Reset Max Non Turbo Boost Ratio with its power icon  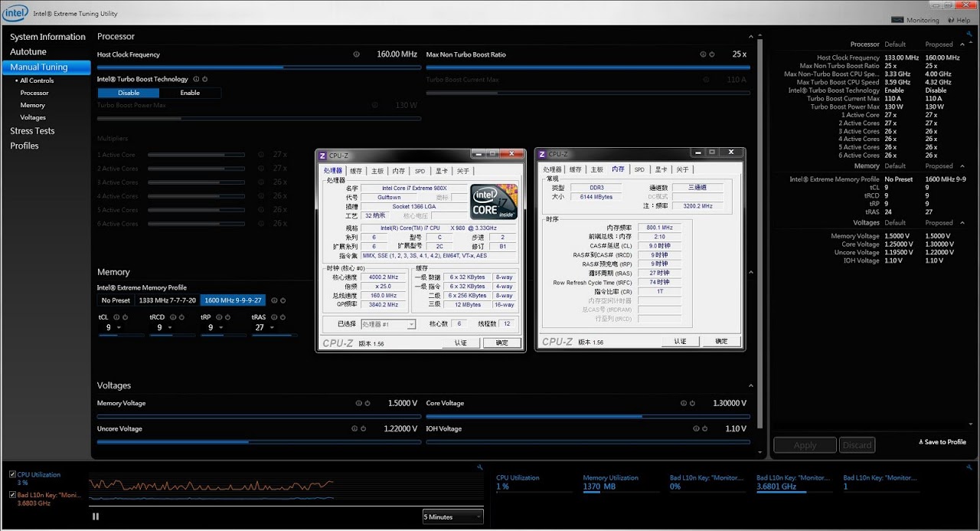point(712,54)
